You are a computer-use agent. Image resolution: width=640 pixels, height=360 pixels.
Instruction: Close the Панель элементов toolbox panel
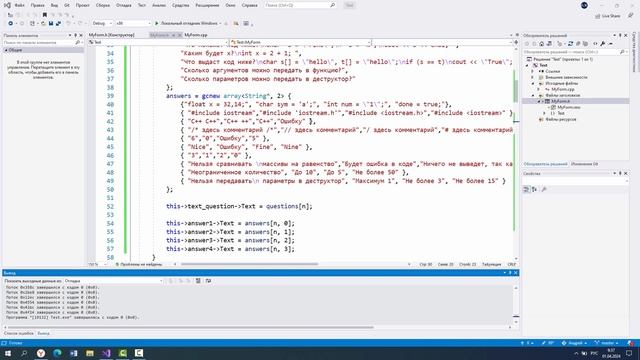click(81, 36)
